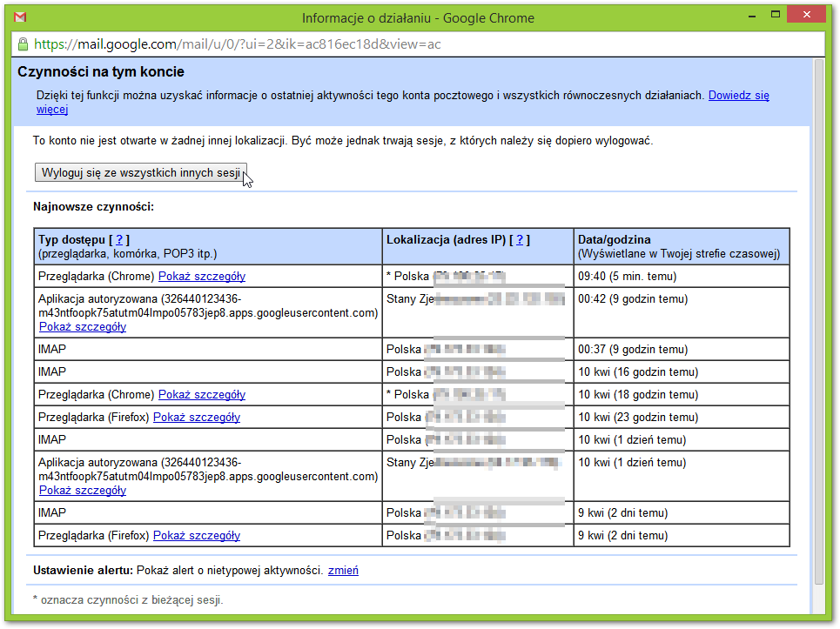
Task: Select the '10 kwi (18 godzin temu)' cell
Action: [682, 394]
